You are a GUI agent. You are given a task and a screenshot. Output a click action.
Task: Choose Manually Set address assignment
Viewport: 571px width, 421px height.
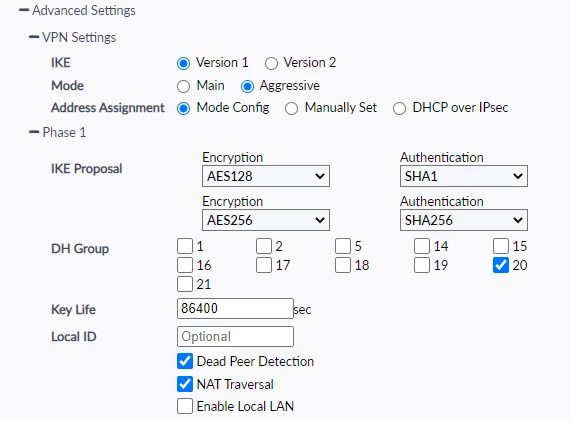pyautogui.click(x=291, y=109)
